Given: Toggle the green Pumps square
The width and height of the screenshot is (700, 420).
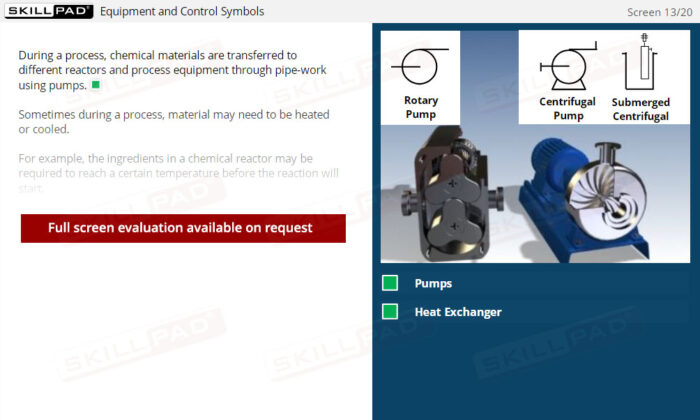Looking at the screenshot, I should tap(390, 283).
